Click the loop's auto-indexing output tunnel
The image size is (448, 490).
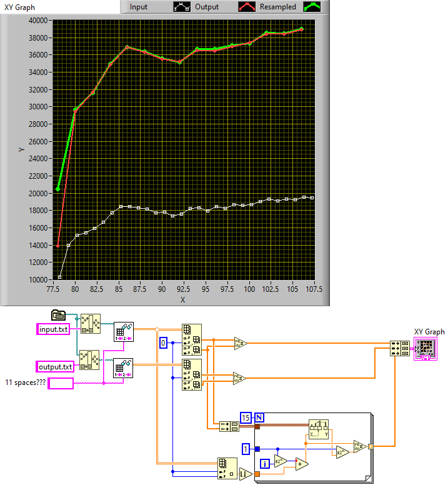pos(371,446)
